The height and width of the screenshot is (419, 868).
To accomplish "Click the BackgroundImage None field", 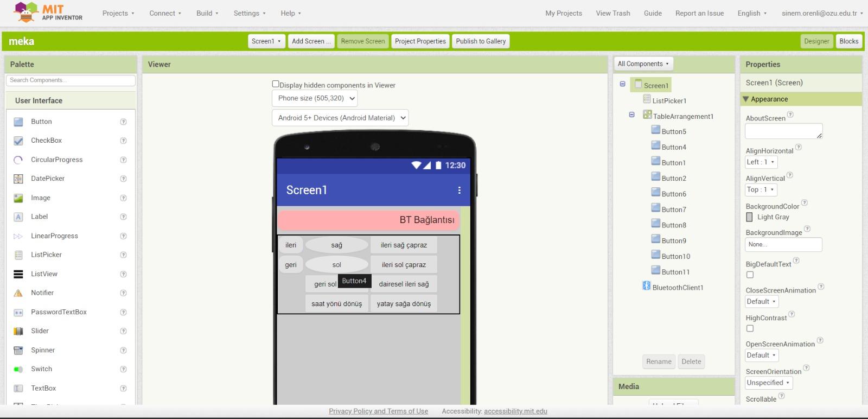I will click(783, 245).
